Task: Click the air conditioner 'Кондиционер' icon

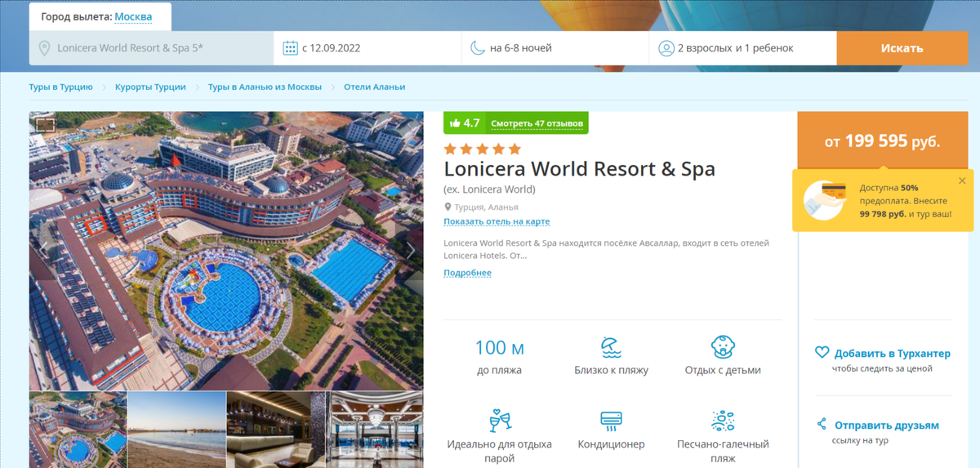Action: coord(611,421)
